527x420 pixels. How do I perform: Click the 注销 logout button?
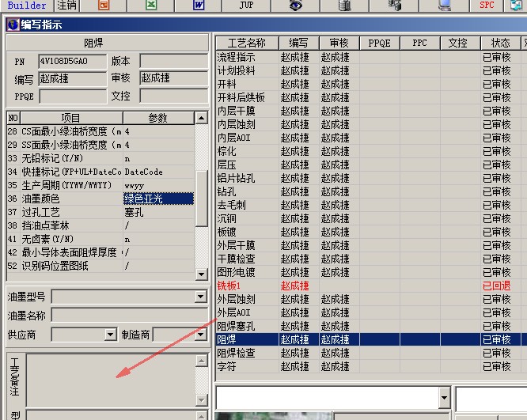point(66,5)
